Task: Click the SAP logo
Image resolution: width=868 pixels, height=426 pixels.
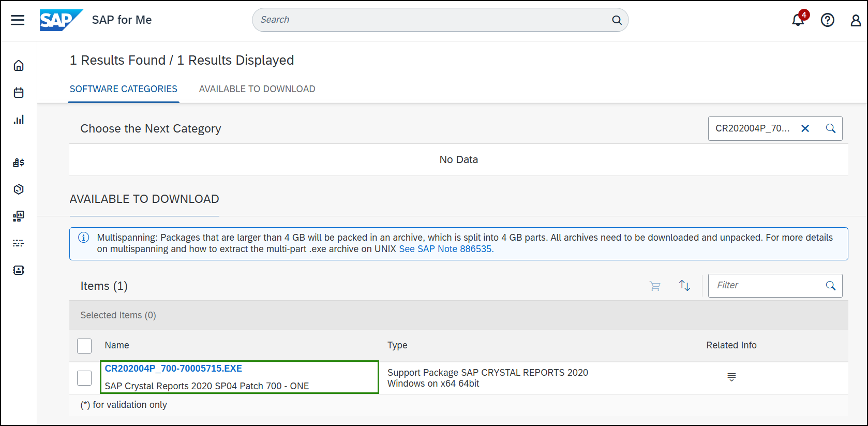Action: (61, 20)
